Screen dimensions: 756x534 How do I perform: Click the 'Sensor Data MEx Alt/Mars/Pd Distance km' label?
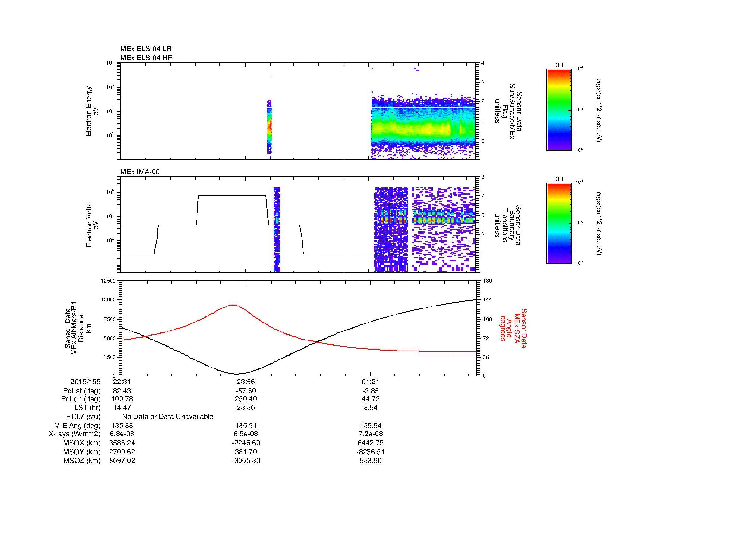(78, 328)
